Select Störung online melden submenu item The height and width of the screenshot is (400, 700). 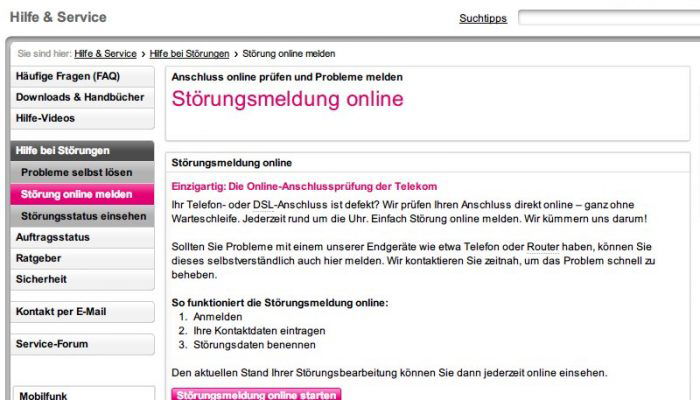pos(83,194)
